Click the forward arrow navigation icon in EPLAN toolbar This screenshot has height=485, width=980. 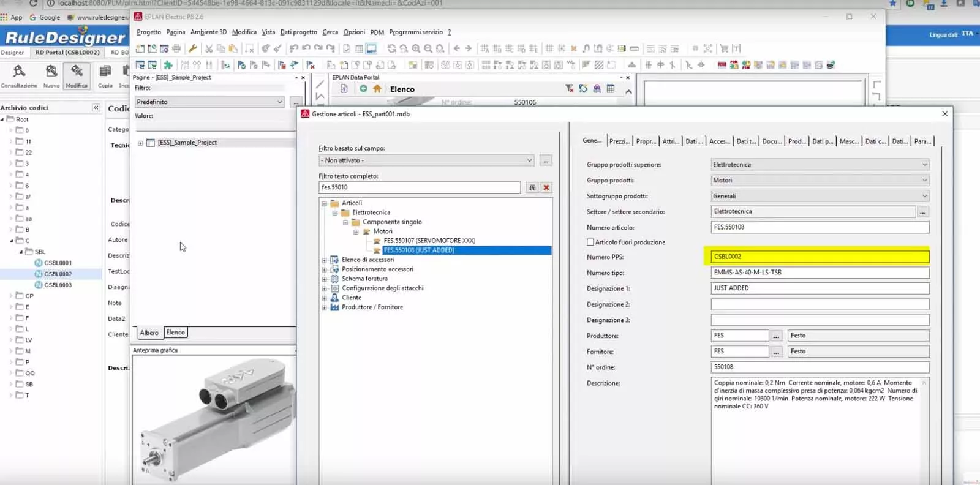[x=469, y=48]
